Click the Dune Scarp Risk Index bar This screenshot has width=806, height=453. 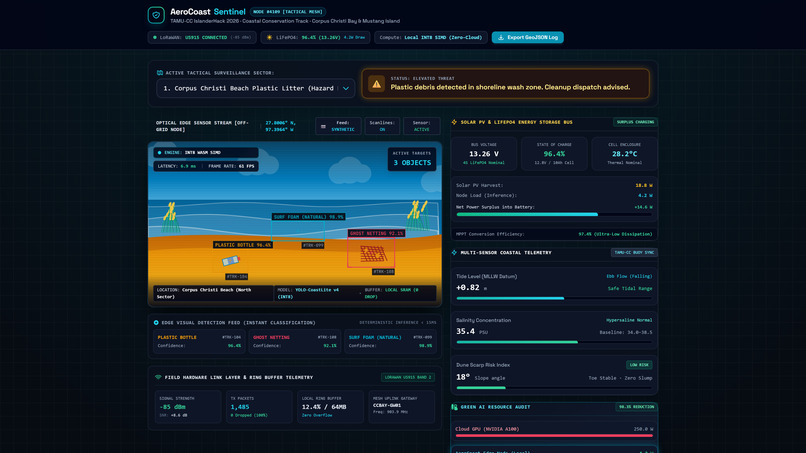pos(554,388)
